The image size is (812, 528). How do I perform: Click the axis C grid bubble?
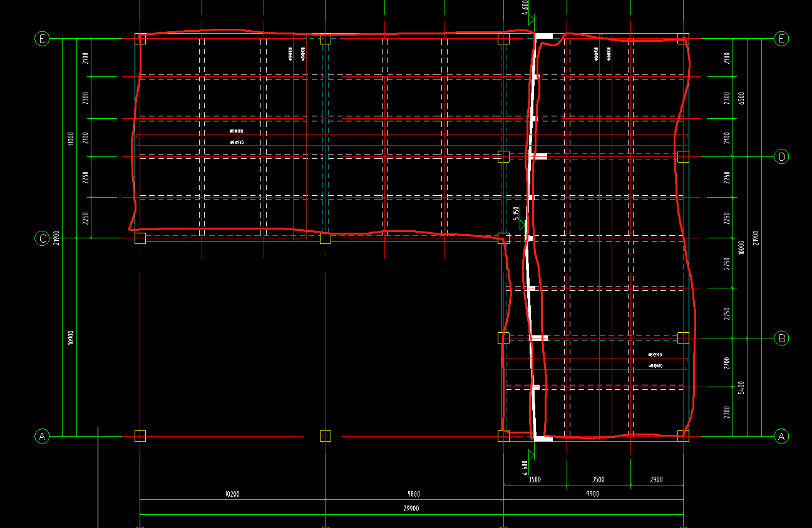(42, 238)
